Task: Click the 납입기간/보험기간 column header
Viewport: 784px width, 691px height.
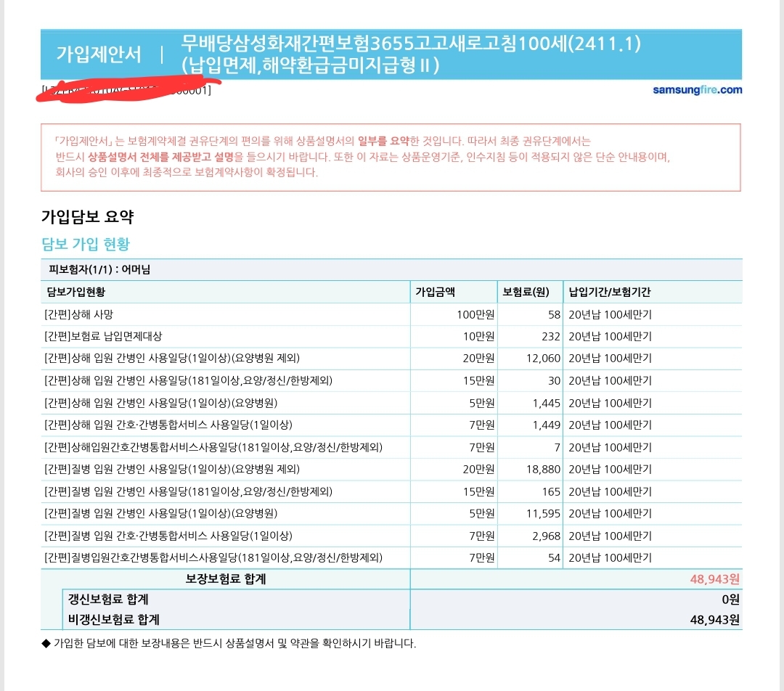Action: click(610, 293)
